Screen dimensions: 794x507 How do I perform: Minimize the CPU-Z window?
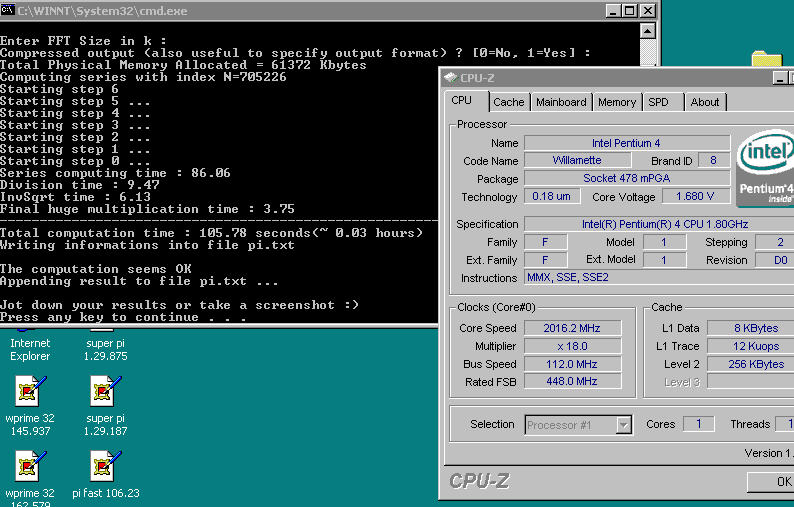click(780, 77)
